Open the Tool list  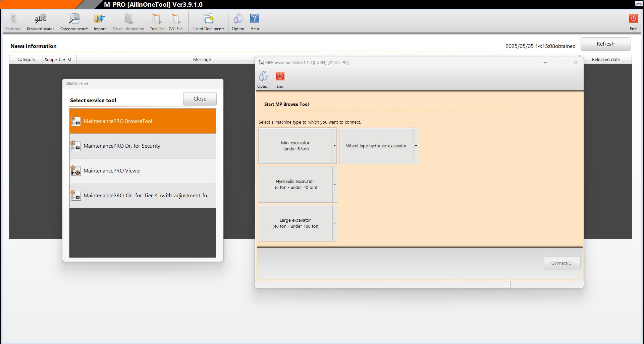pyautogui.click(x=157, y=22)
